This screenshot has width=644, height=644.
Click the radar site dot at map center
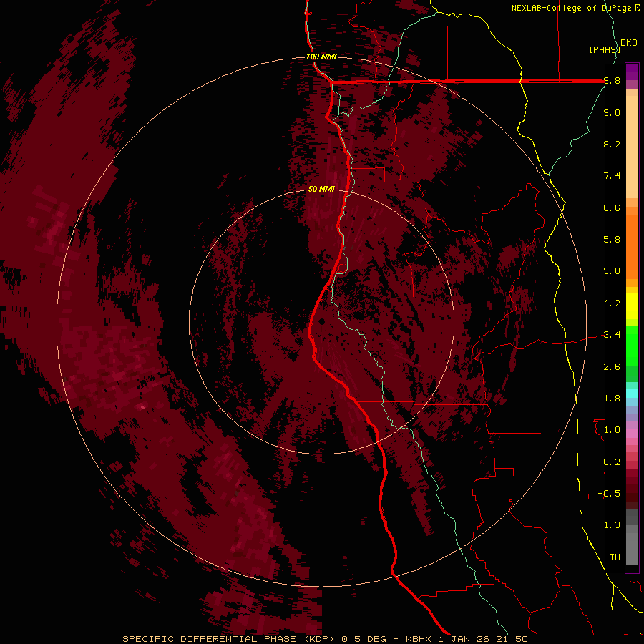pos(321,321)
